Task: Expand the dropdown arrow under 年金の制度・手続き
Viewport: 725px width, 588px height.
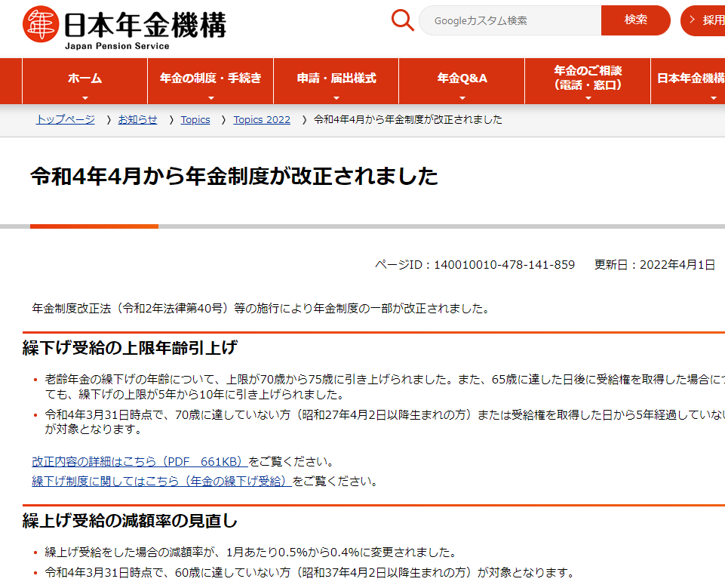Action: tap(210, 98)
